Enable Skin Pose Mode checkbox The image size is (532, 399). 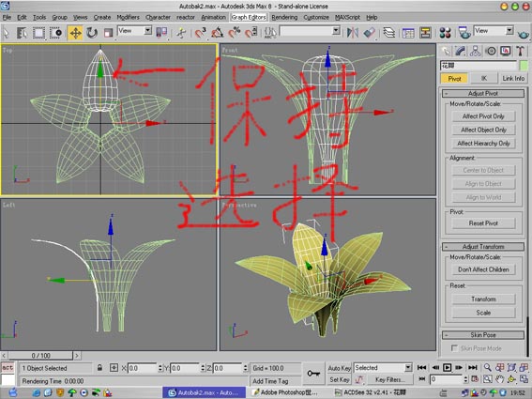coord(453,348)
